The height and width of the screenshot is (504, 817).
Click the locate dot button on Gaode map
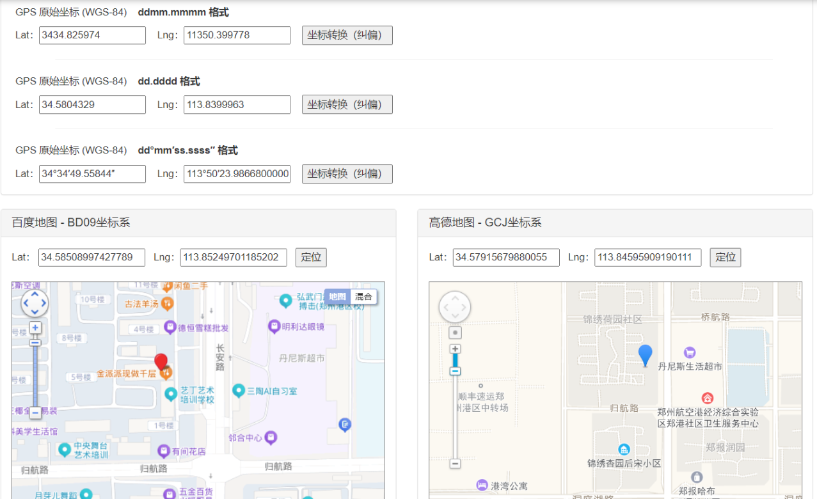tap(455, 333)
